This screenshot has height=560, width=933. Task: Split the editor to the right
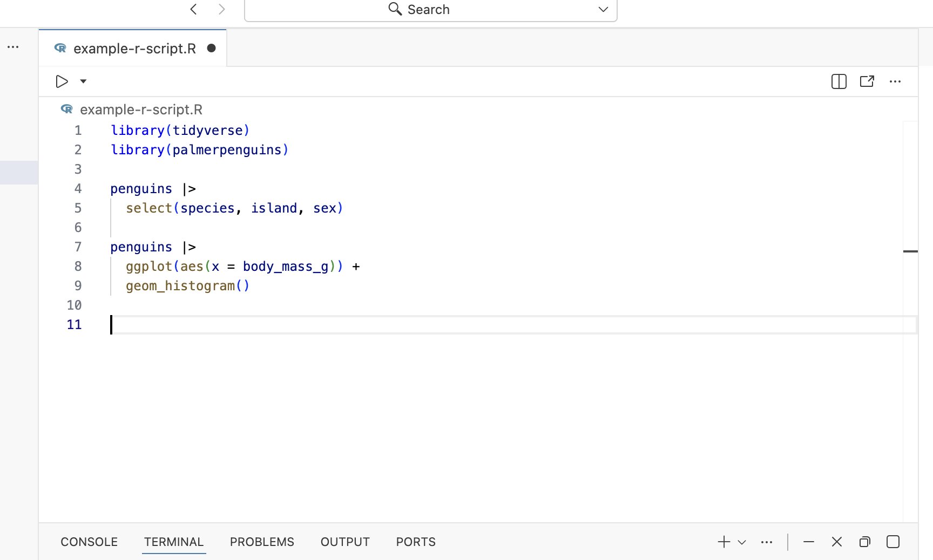tap(839, 81)
